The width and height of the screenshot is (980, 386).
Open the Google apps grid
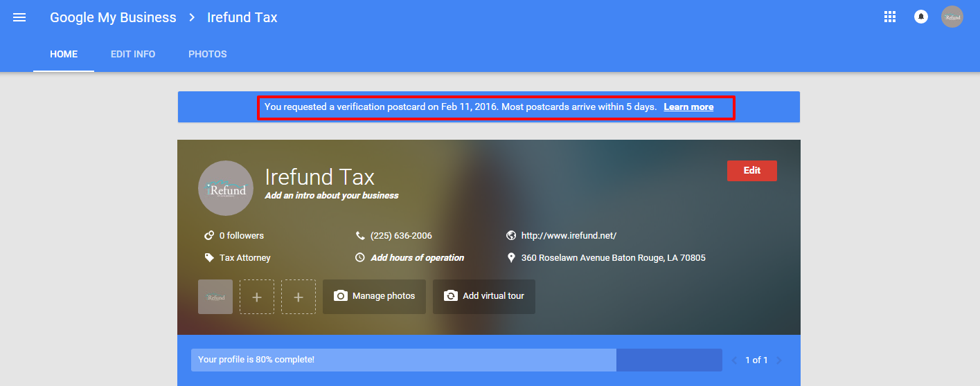[x=890, y=17]
